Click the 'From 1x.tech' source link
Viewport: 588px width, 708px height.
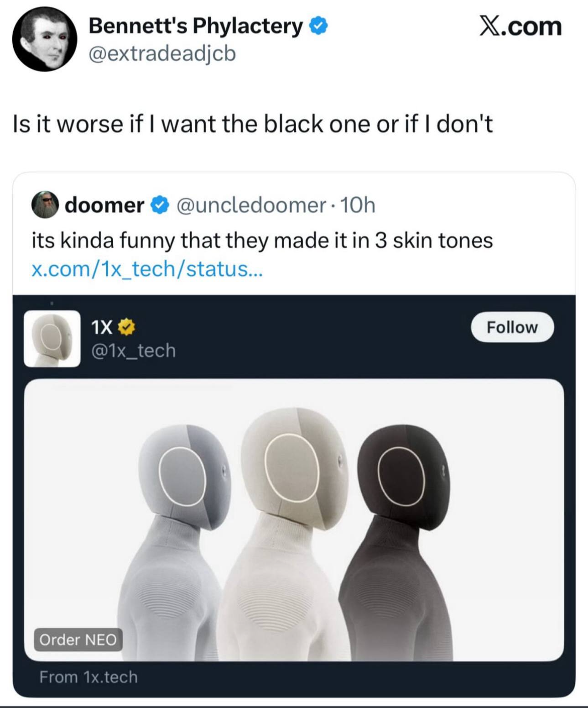coord(88,677)
